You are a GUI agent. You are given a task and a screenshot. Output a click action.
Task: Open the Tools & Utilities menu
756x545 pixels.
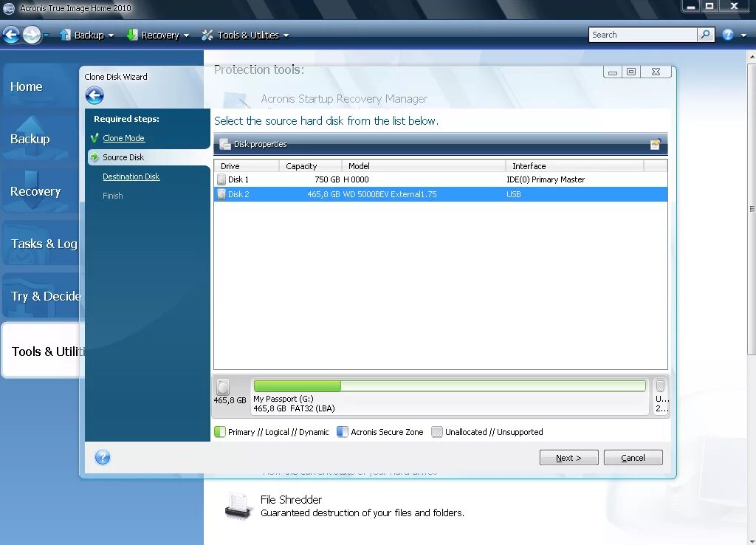[245, 35]
